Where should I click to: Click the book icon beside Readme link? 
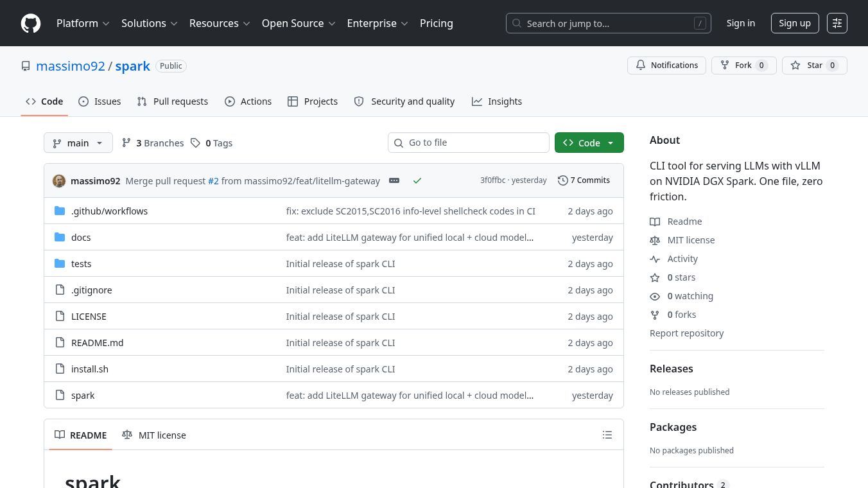pos(655,222)
